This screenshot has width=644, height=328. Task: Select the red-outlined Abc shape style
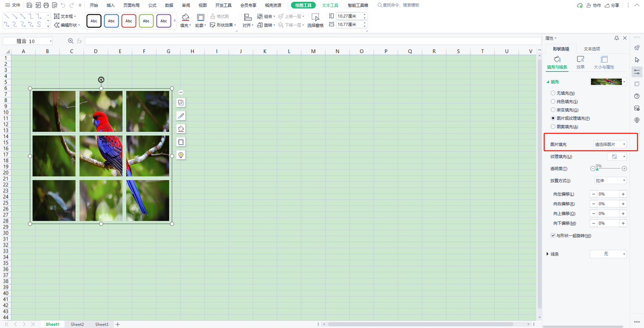(129, 21)
